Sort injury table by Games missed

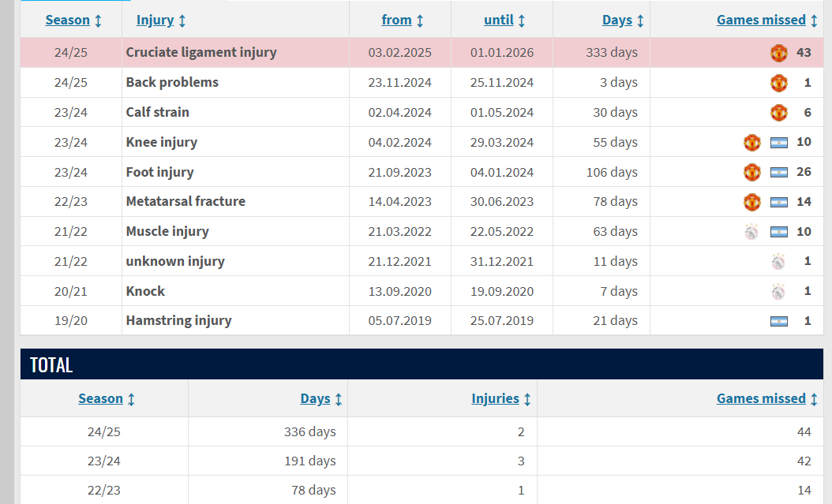[766, 21]
